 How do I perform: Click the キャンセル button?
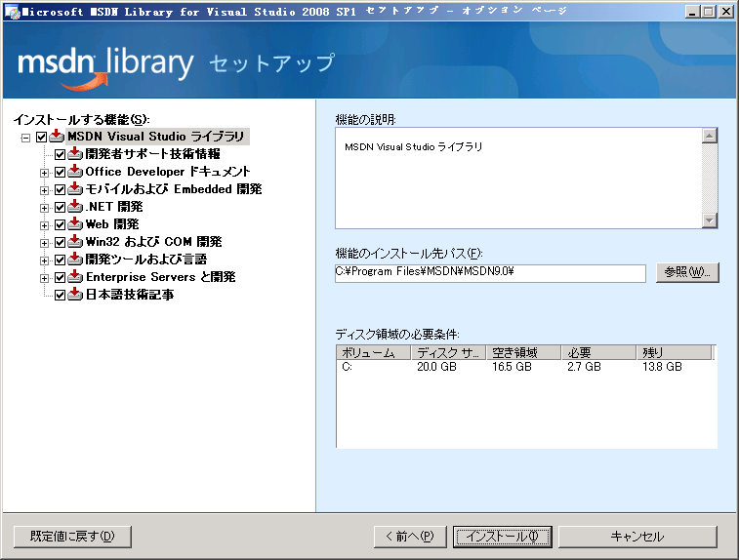(637, 537)
